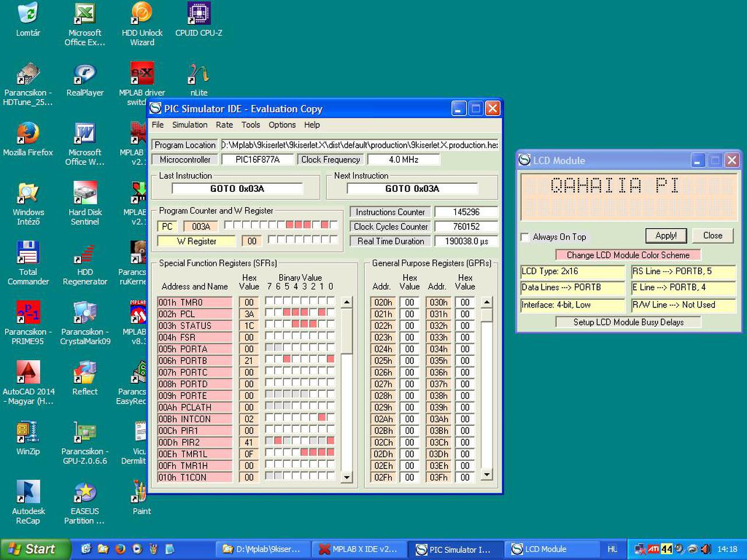747x560 pixels.
Task: Open the Help menu in PIC Simulator IDE
Action: (312, 125)
